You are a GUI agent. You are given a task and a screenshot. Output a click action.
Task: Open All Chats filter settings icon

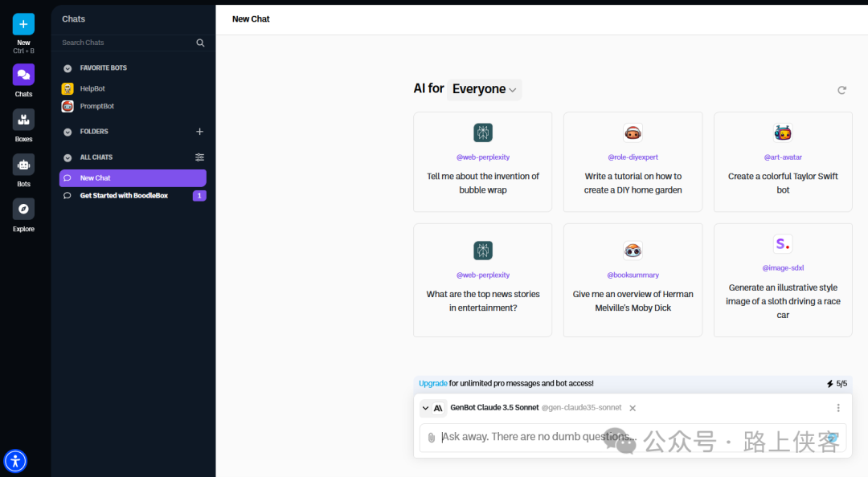click(200, 157)
